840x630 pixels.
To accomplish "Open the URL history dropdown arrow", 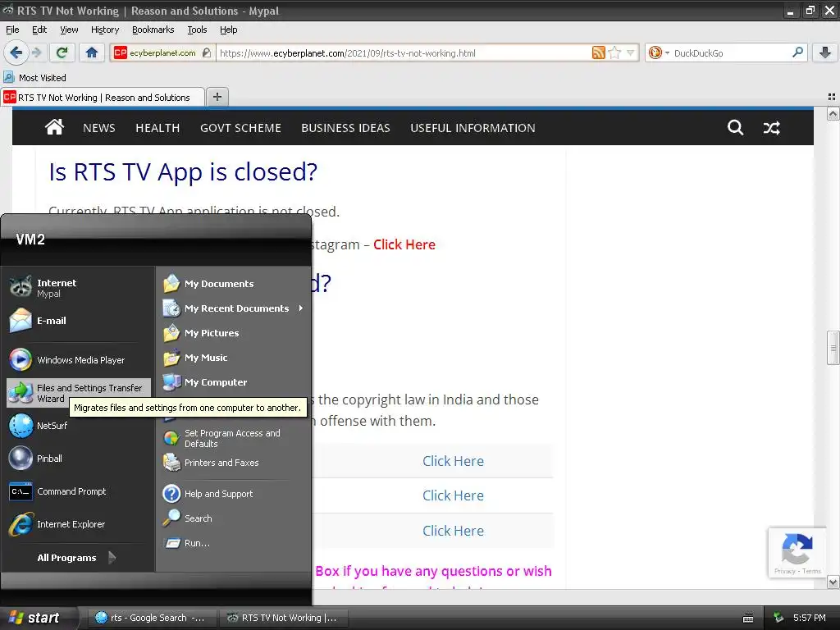I will (630, 52).
